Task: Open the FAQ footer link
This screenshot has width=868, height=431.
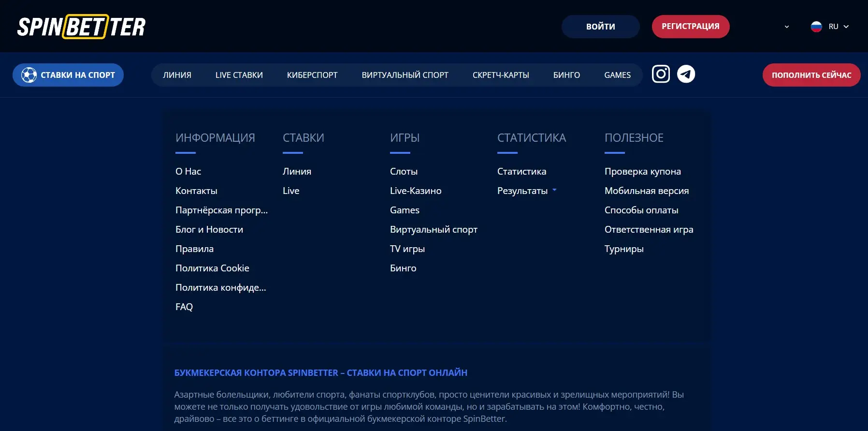Action: [184, 307]
